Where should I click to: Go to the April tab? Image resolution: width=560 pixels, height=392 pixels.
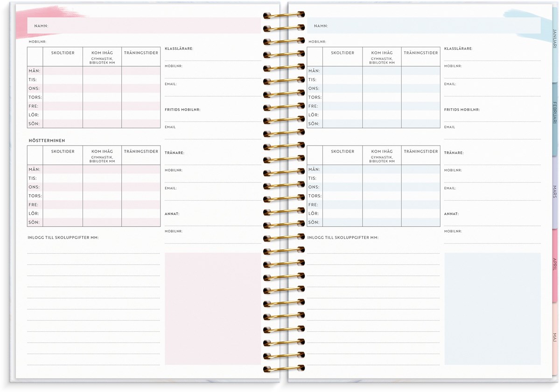[x=554, y=264]
